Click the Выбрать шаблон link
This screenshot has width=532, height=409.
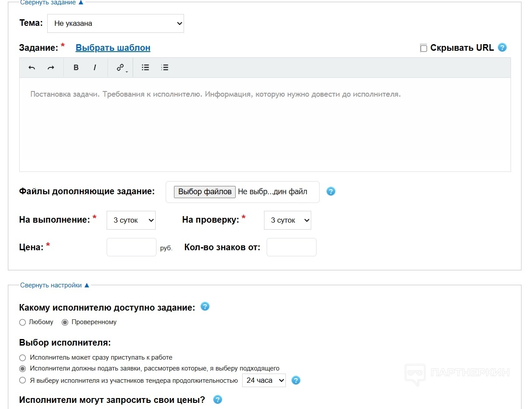pos(113,48)
